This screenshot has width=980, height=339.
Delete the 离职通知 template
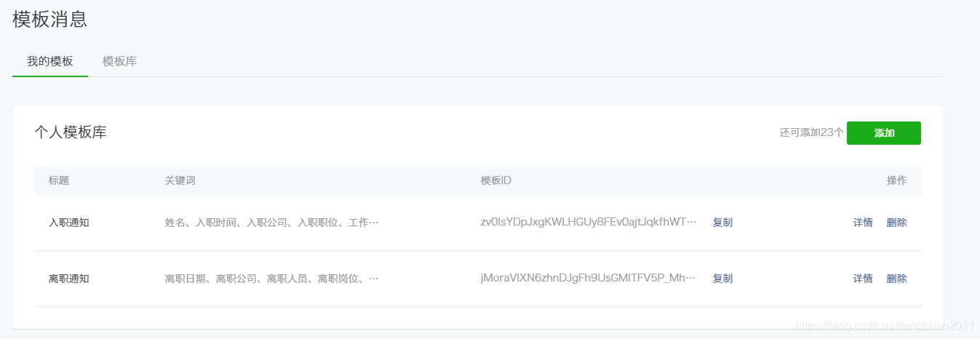coord(896,279)
